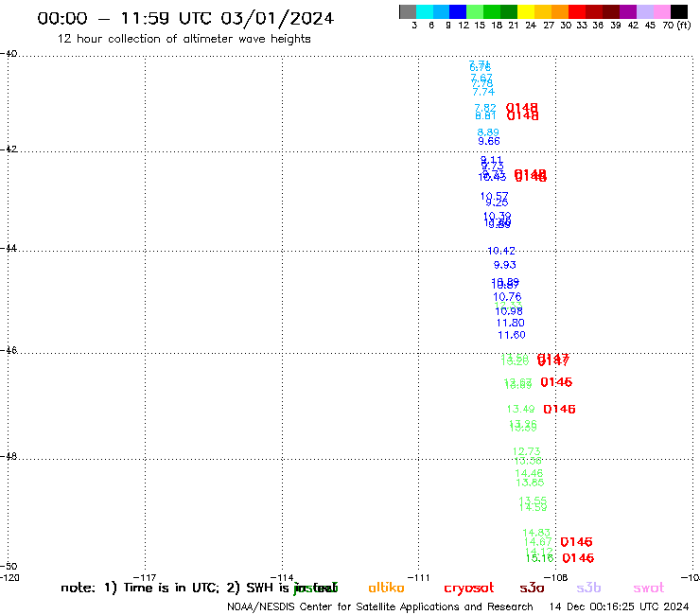
Task: Select the cyan swatch in wave height legend
Action: point(425,11)
